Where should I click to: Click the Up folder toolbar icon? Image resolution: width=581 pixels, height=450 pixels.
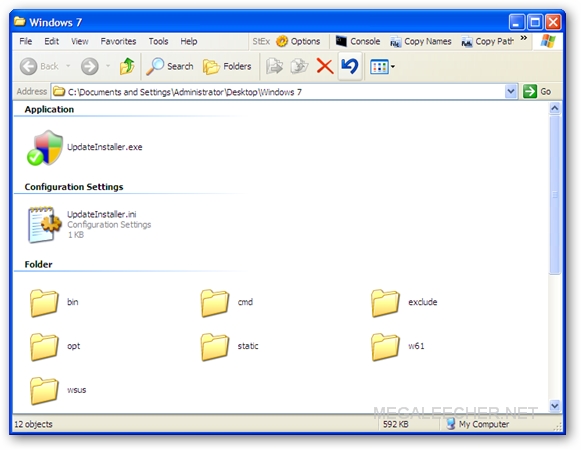coord(127,66)
